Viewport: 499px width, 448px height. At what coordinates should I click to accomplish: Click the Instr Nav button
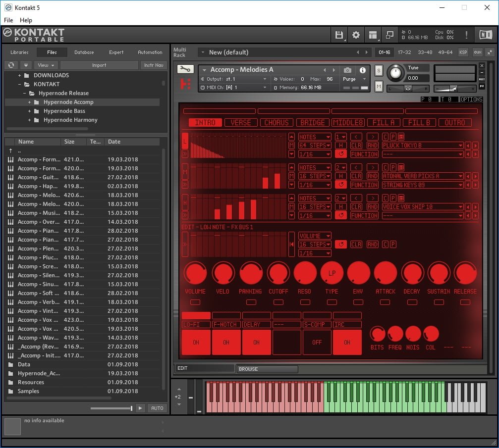click(x=154, y=65)
